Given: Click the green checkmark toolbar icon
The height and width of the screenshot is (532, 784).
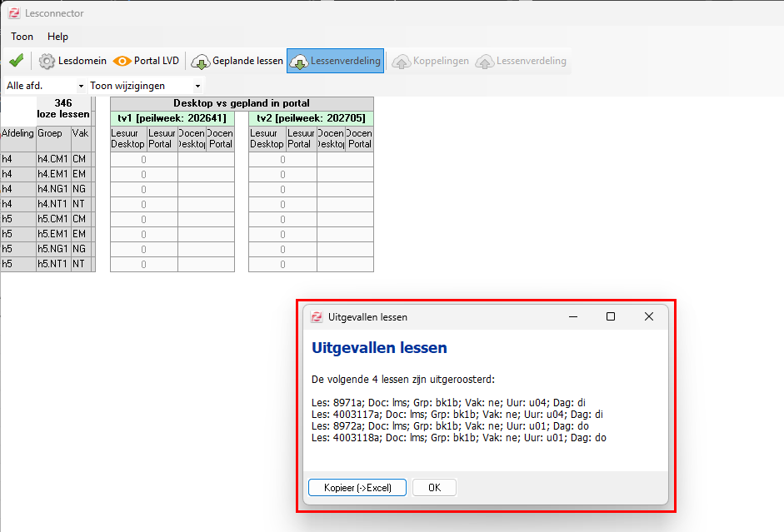Looking at the screenshot, I should point(17,61).
